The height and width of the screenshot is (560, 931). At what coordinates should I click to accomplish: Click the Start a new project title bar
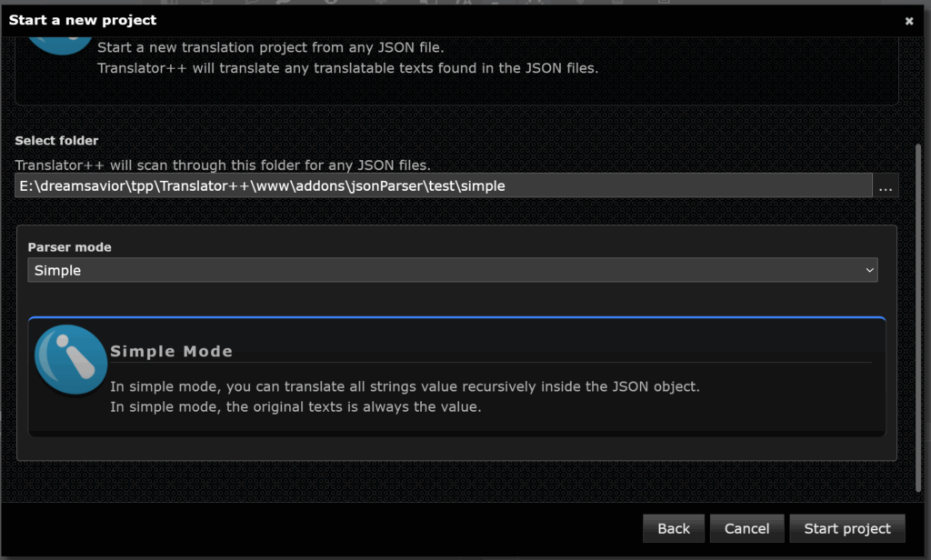coord(451,20)
